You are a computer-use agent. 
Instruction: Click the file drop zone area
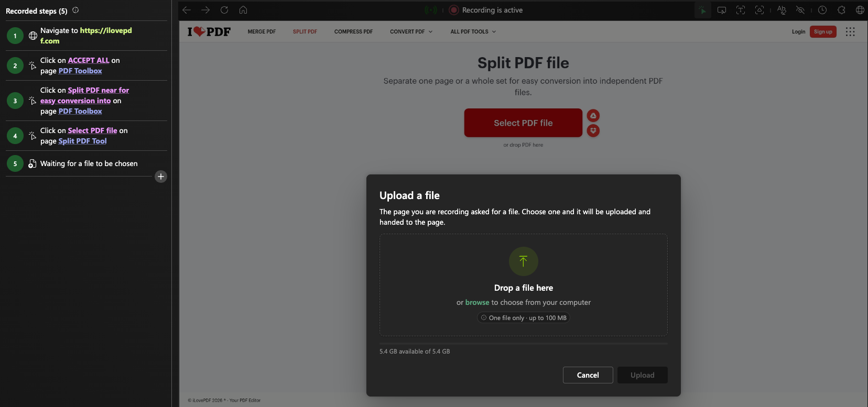524,285
